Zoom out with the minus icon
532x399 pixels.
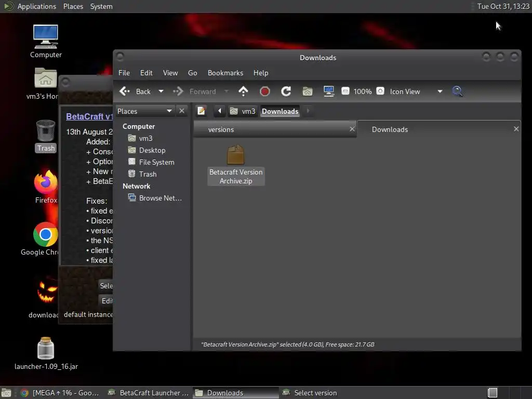pos(345,91)
